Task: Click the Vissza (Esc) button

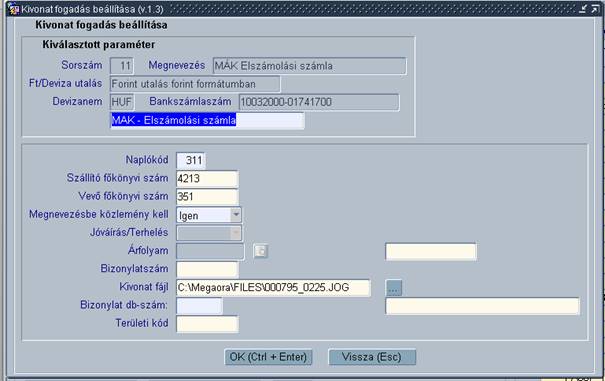Action: point(372,357)
